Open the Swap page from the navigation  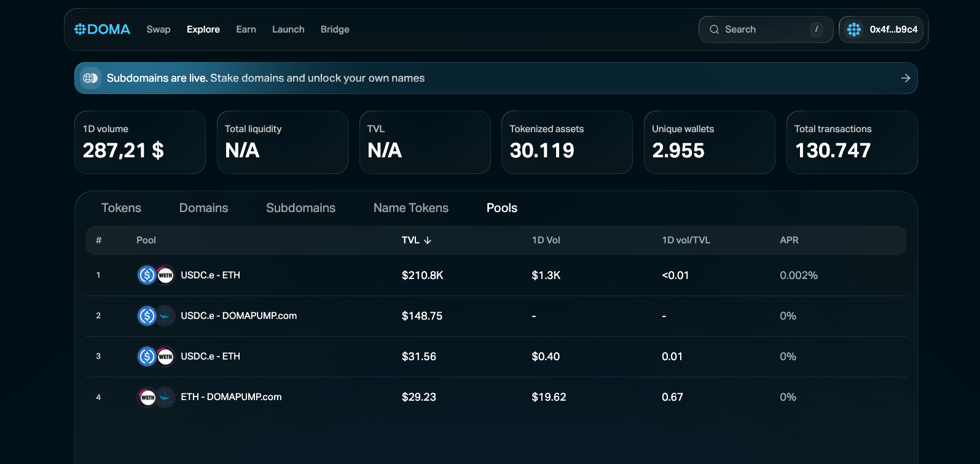[x=159, y=29]
